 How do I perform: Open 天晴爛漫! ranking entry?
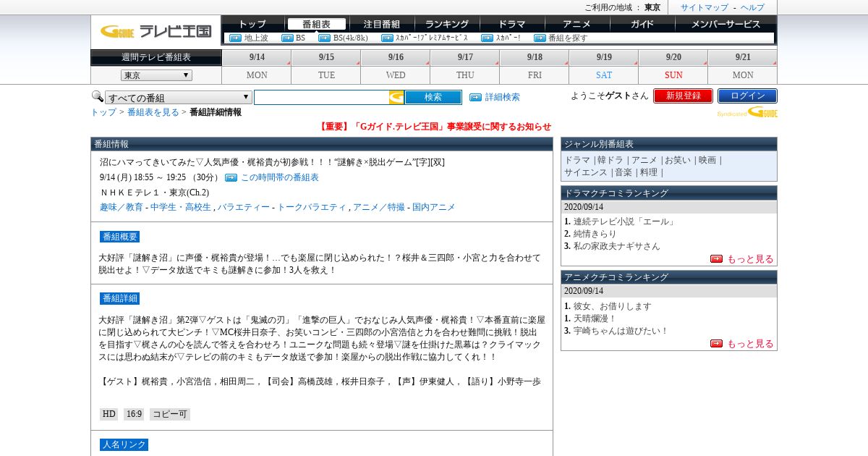pos(595,318)
